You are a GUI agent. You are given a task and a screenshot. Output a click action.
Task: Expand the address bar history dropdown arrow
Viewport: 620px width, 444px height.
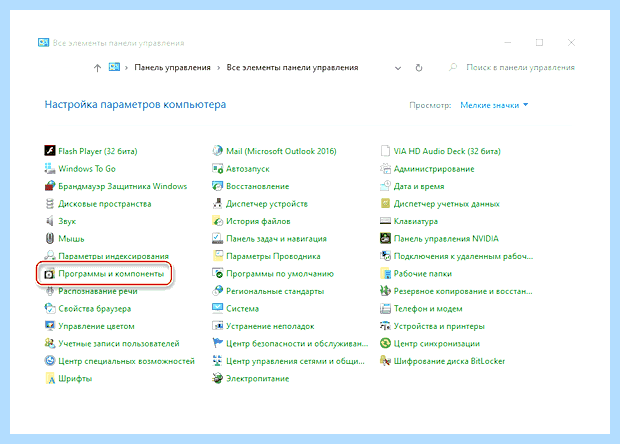click(x=398, y=68)
